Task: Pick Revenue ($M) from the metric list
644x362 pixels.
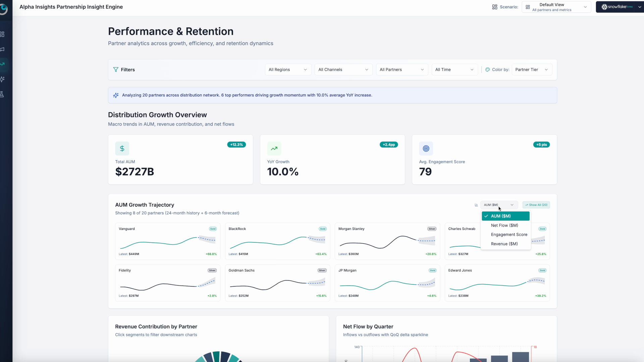Action: [x=504, y=244]
